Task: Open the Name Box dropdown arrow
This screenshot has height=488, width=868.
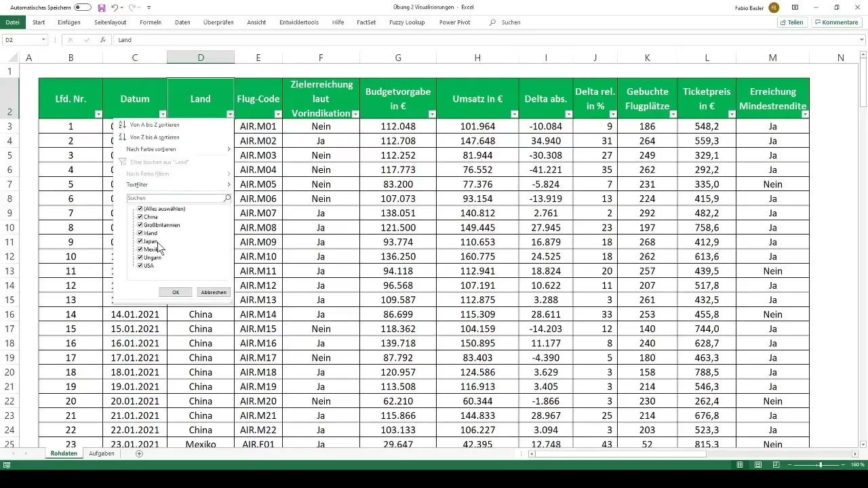Action: [x=43, y=40]
